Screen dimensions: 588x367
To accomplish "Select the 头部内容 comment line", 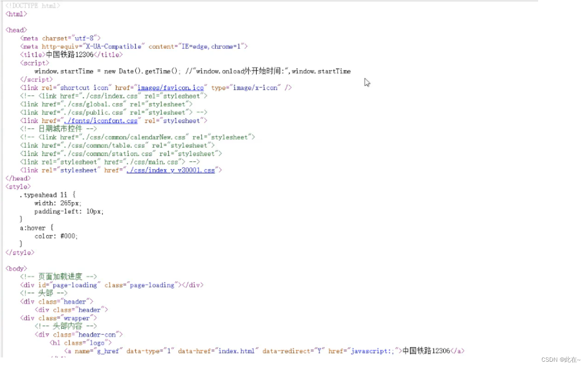I will pos(66,326).
